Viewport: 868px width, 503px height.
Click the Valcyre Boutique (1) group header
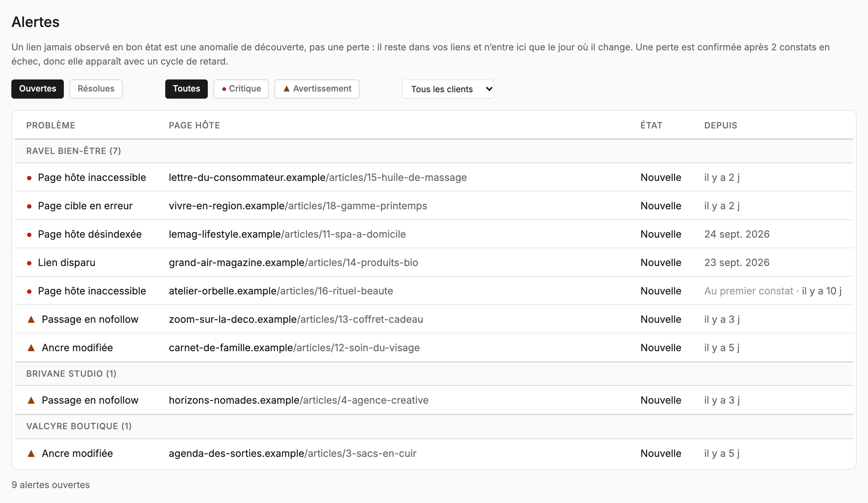pyautogui.click(x=434, y=426)
